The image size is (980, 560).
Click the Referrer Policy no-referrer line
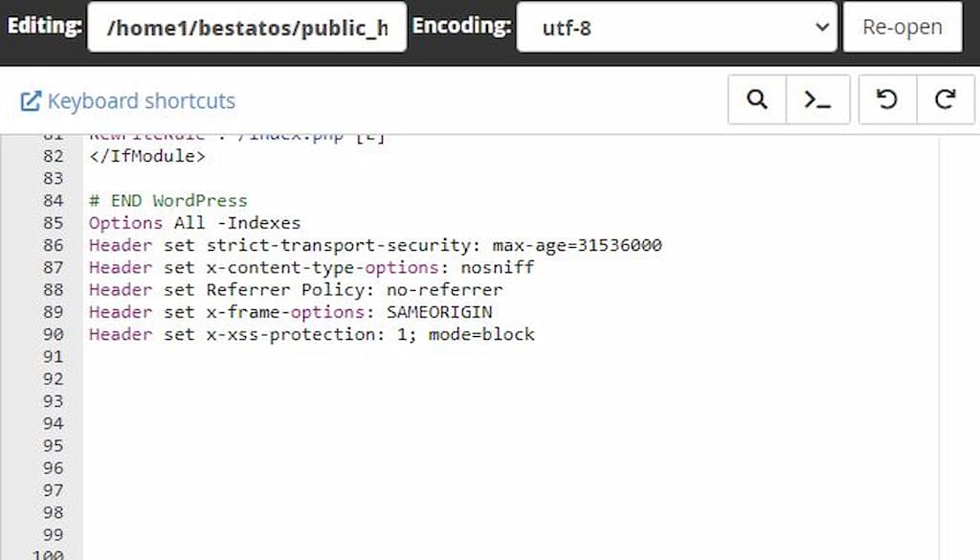(x=296, y=290)
